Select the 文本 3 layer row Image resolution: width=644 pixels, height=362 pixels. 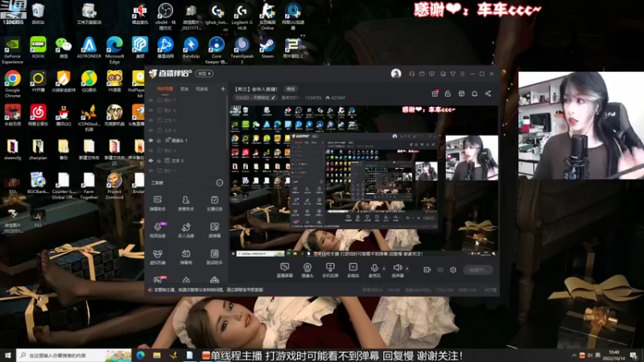click(x=187, y=160)
